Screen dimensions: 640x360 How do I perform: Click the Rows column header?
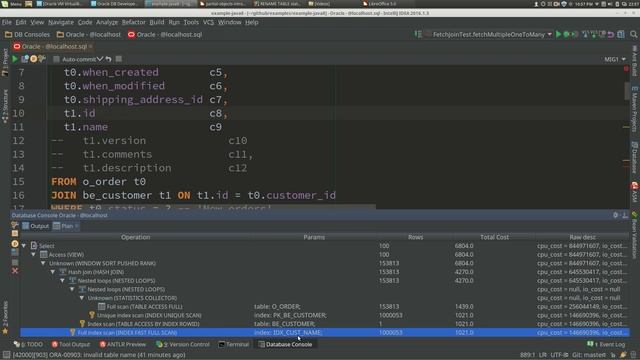point(416,237)
